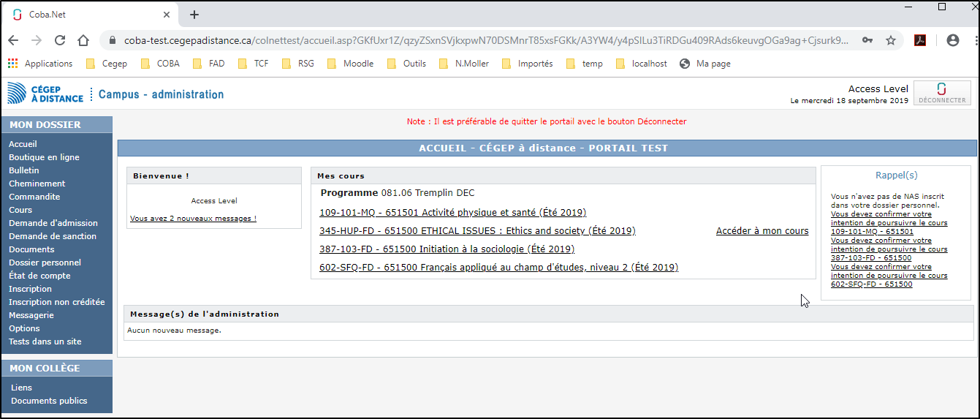Go to browser home page icon
This screenshot has height=419, width=980.
coord(83,41)
